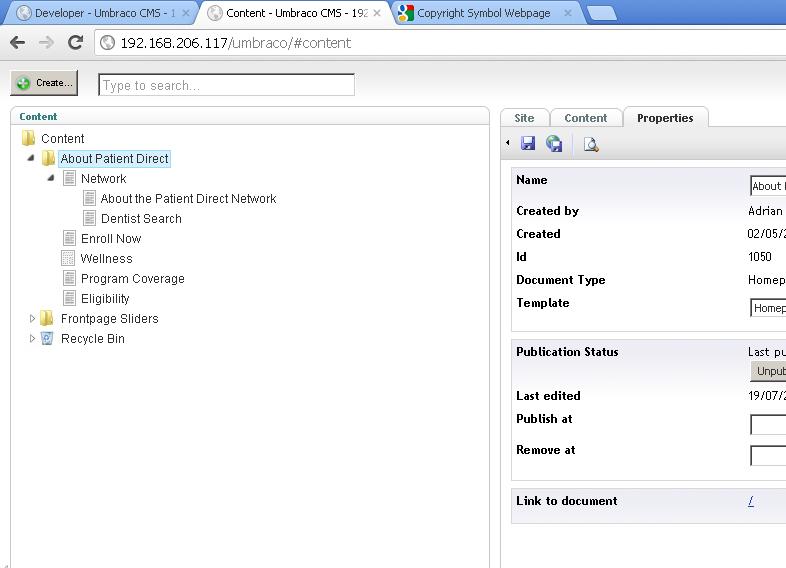Click the green plus icon on Create button
This screenshot has height=568, width=786.
click(x=23, y=83)
